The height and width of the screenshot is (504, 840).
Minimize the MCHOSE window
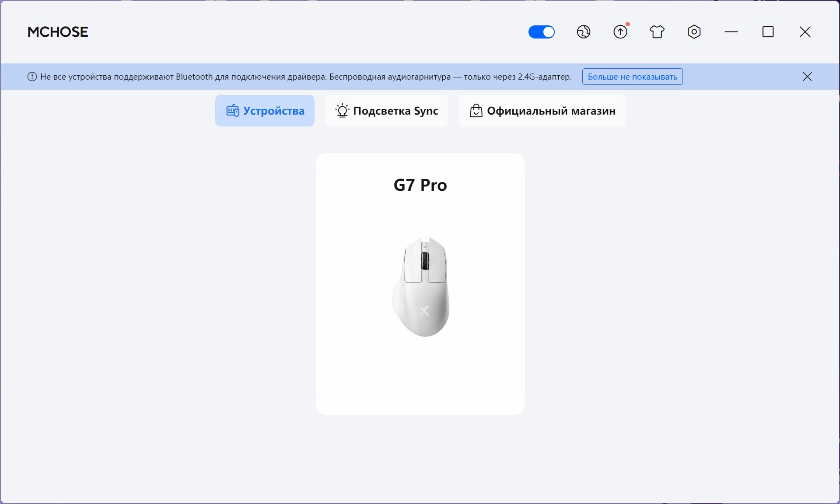pos(731,32)
